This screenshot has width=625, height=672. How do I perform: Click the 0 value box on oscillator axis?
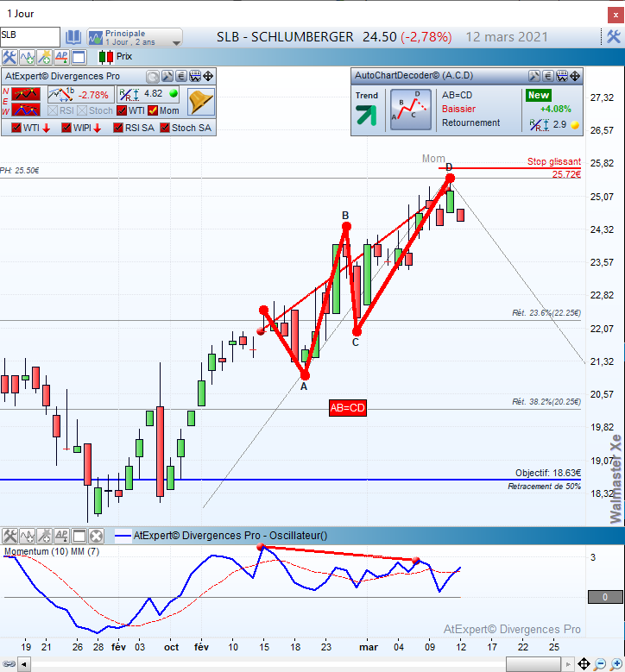click(605, 597)
